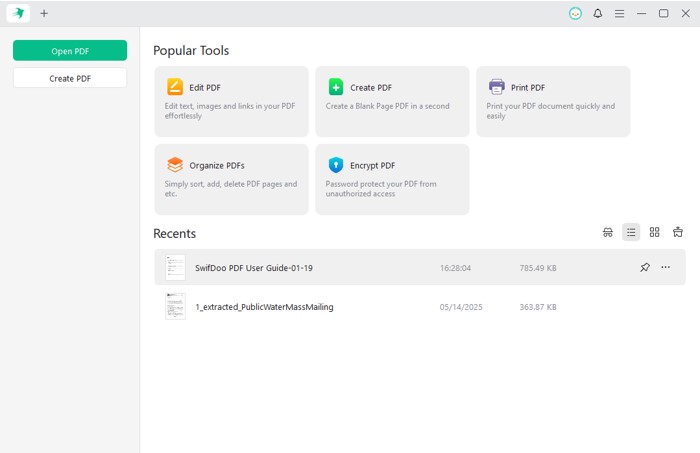
Task: Open the user account avatar icon
Action: 575,13
